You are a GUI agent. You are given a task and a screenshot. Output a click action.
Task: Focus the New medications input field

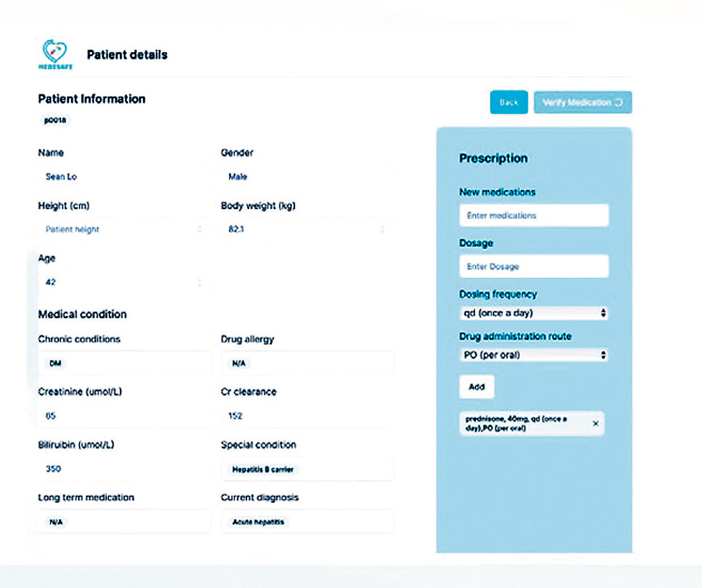click(533, 215)
